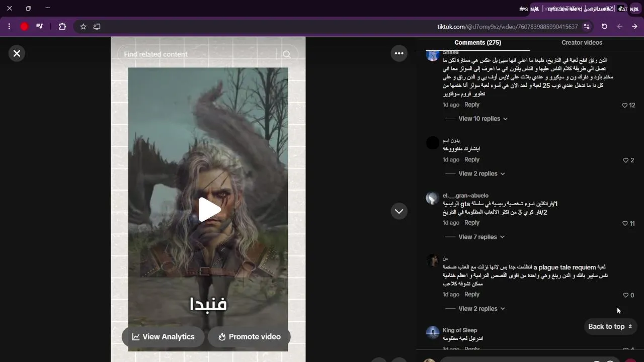The height and width of the screenshot is (362, 644).
Task: Bookmark this page with the star icon
Action: 84,27
